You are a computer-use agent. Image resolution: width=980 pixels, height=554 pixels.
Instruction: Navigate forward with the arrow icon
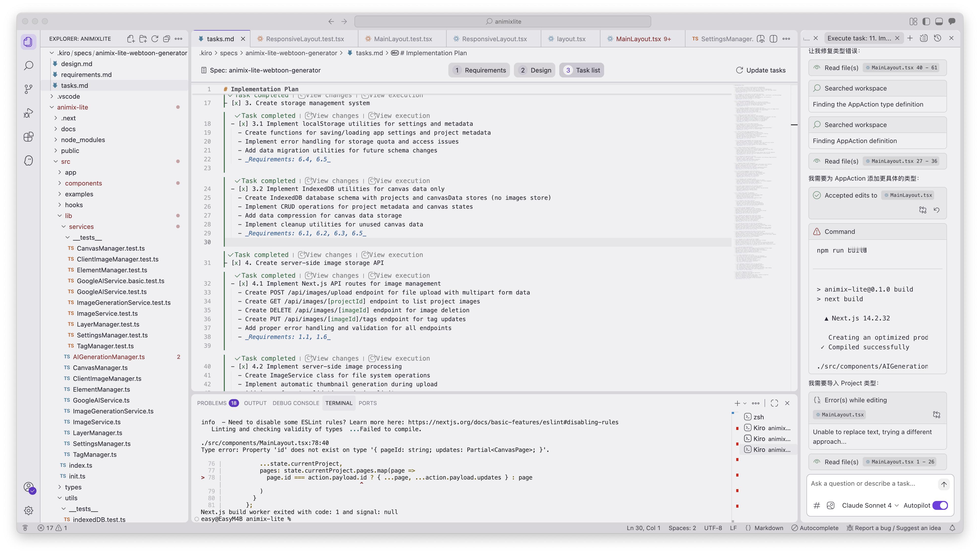(344, 21)
